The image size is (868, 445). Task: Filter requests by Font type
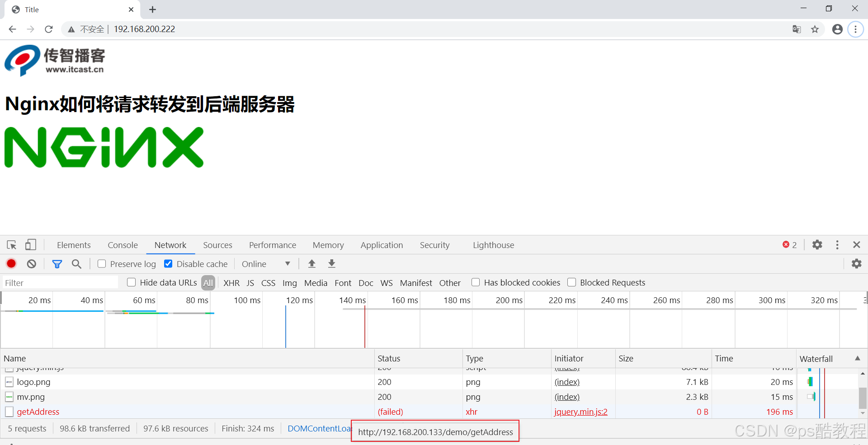click(343, 283)
